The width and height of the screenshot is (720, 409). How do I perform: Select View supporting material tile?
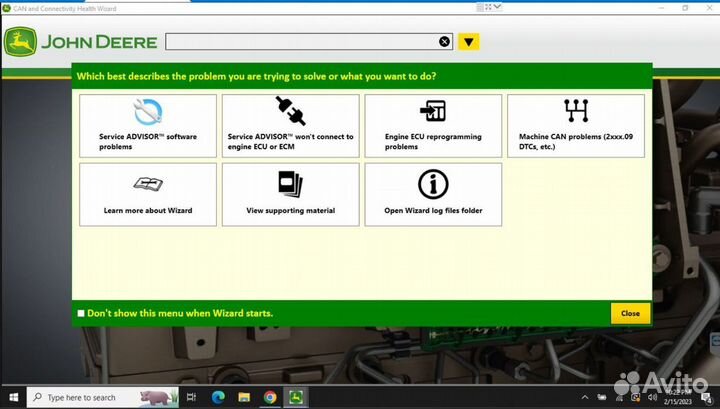point(291,195)
